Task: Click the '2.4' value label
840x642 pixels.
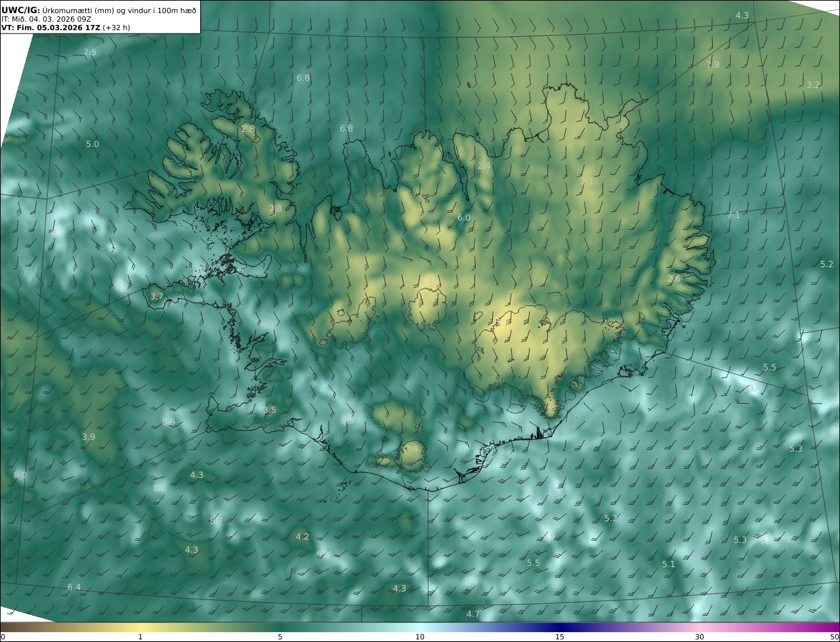Action: click(x=484, y=165)
